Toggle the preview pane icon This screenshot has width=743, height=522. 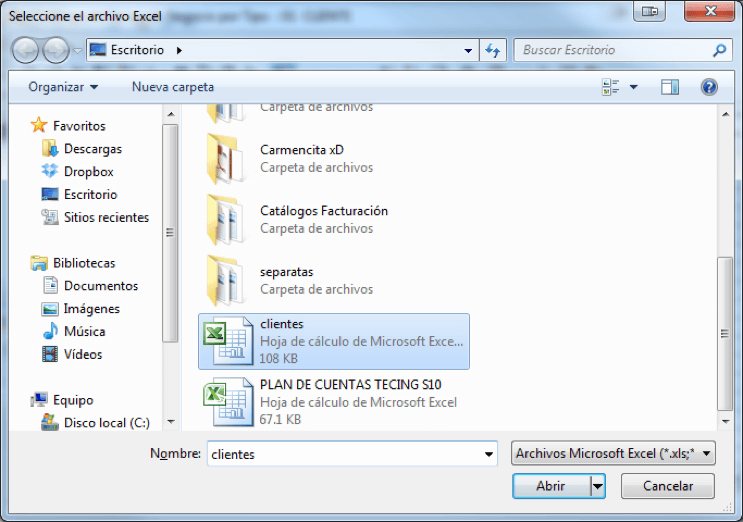point(670,87)
